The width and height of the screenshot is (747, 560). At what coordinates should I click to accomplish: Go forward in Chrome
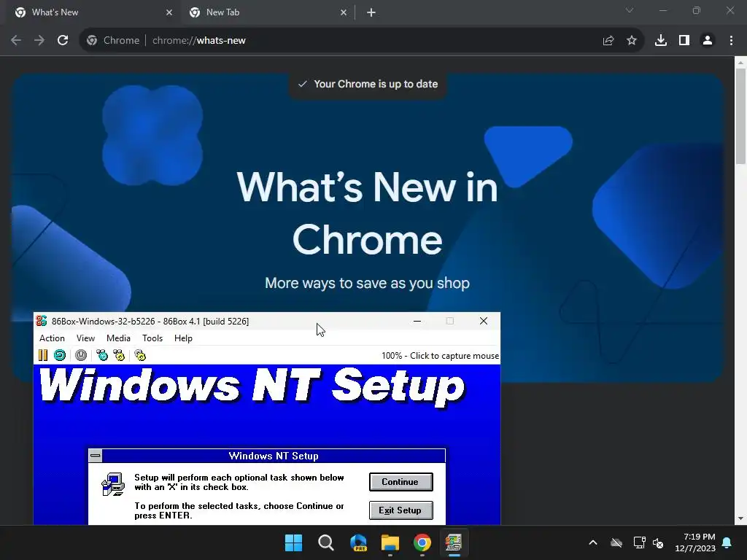pyautogui.click(x=39, y=41)
